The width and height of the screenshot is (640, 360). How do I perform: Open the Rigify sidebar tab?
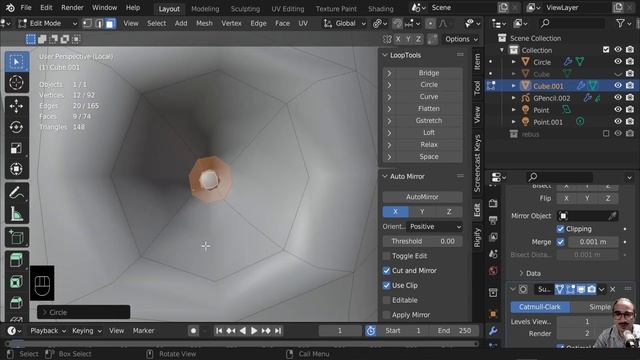coord(477,238)
